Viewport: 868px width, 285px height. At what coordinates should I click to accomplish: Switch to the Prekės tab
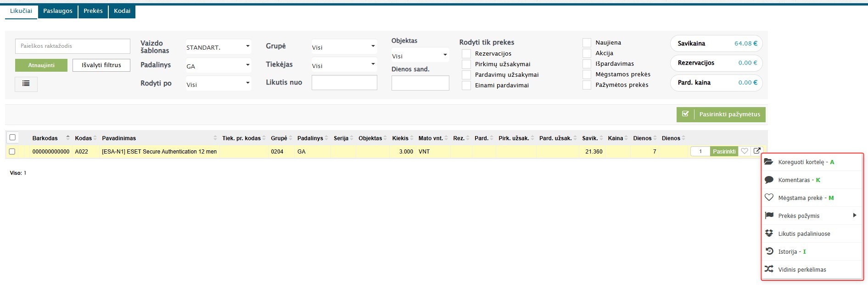(x=93, y=11)
